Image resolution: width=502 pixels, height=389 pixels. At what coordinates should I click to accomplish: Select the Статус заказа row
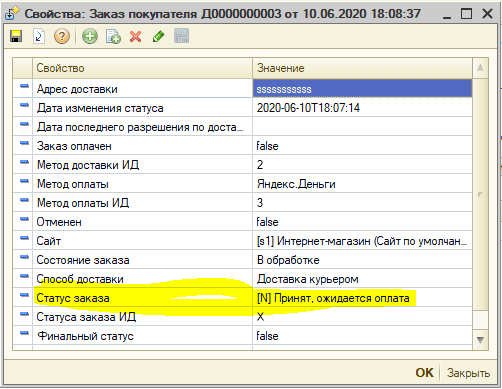242,298
